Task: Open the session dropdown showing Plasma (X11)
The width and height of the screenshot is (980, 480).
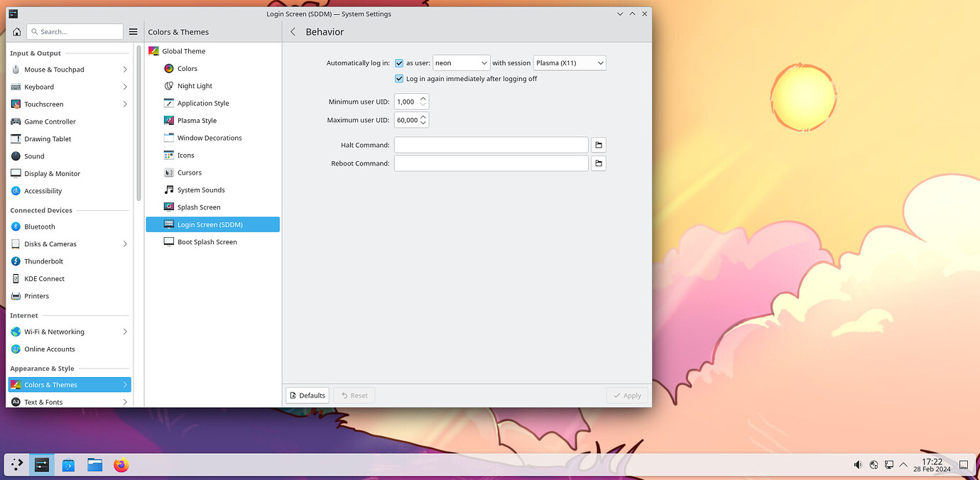Action: coord(570,62)
